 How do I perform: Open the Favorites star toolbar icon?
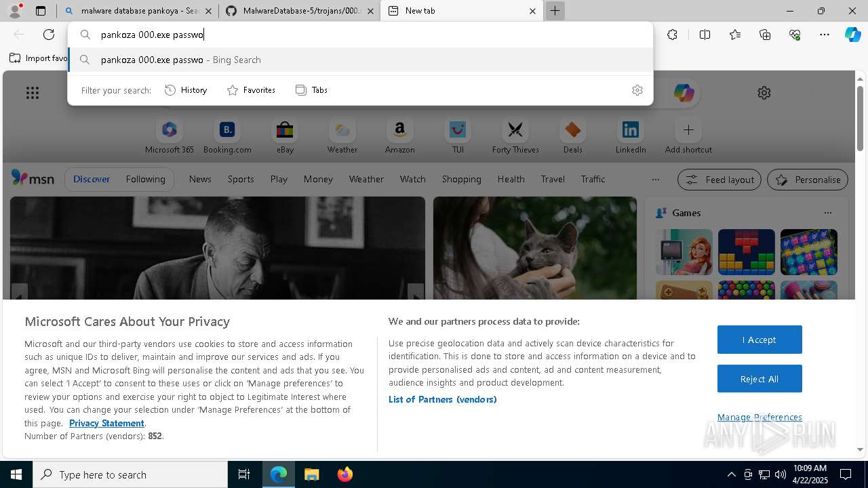click(735, 35)
